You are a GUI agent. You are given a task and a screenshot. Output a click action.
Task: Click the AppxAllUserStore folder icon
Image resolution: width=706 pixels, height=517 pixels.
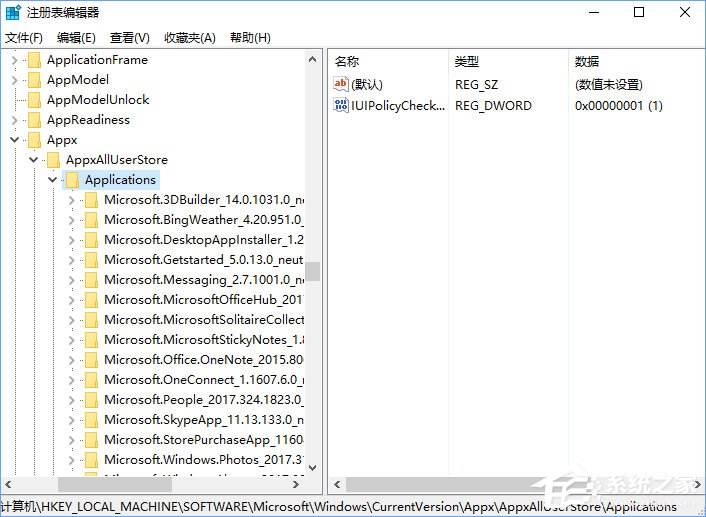point(53,160)
